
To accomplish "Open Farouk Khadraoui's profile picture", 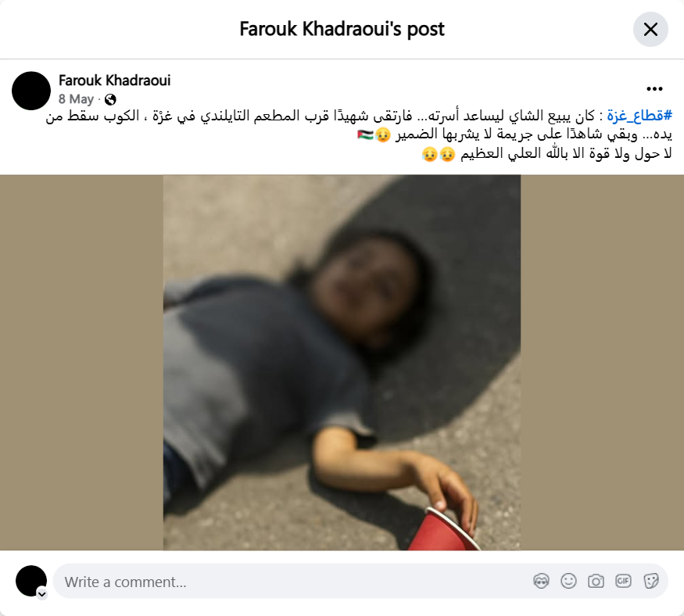I will point(31,91).
